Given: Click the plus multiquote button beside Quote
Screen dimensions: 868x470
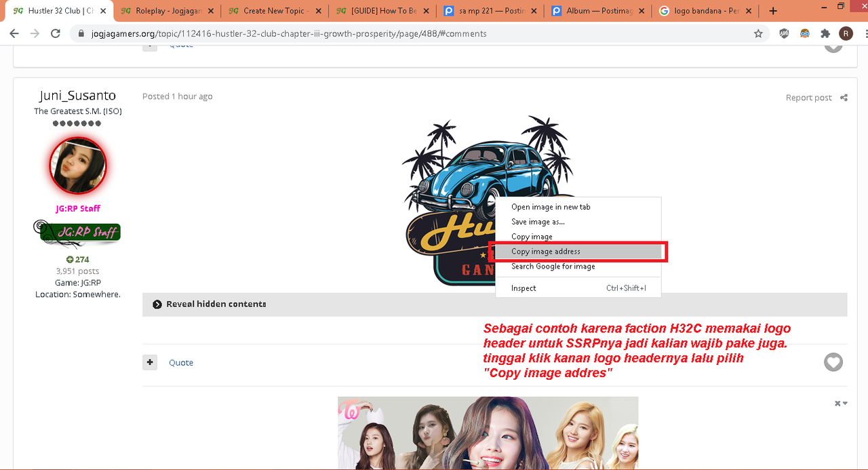Looking at the screenshot, I should tap(150, 362).
